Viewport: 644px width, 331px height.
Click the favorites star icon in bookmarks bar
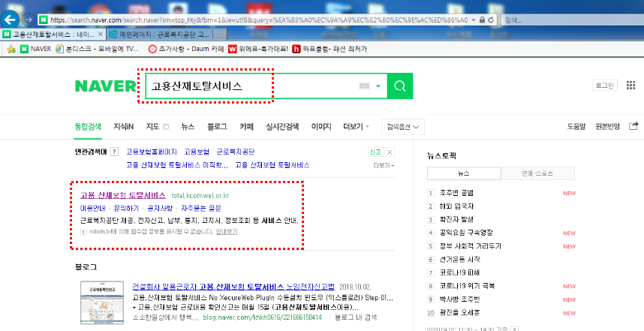[x=11, y=50]
